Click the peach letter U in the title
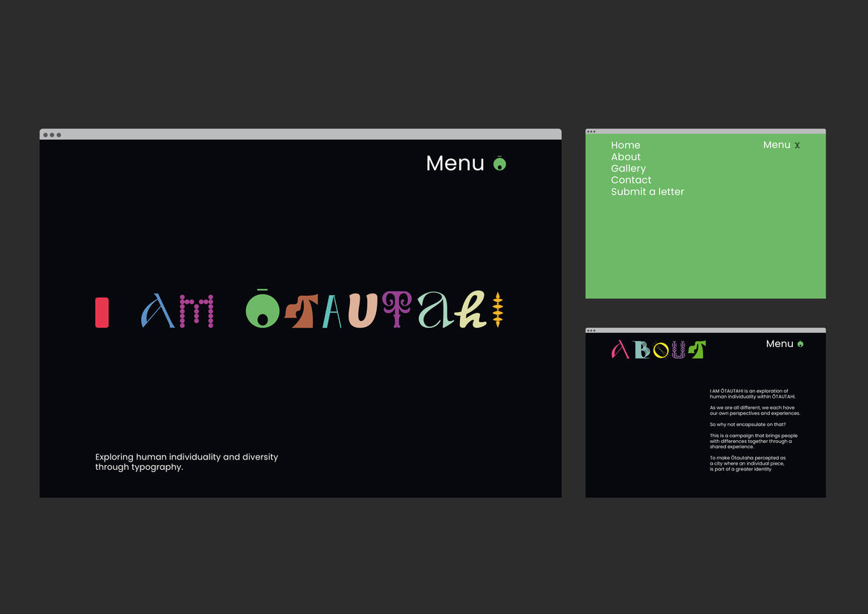Image resolution: width=868 pixels, height=614 pixels. click(x=364, y=310)
